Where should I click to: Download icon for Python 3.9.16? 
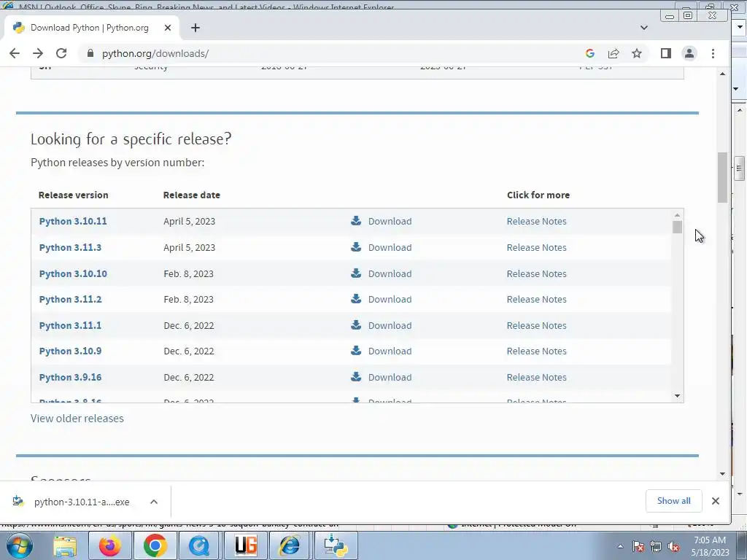(356, 377)
